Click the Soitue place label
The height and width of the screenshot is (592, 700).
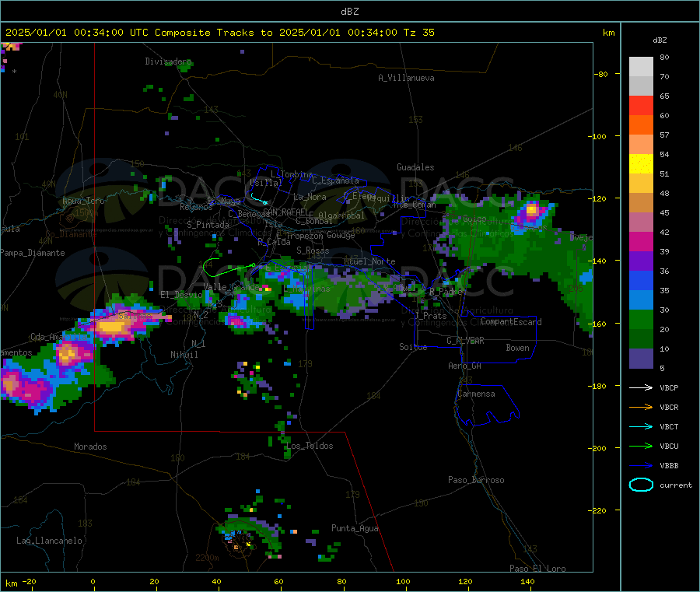(x=413, y=347)
